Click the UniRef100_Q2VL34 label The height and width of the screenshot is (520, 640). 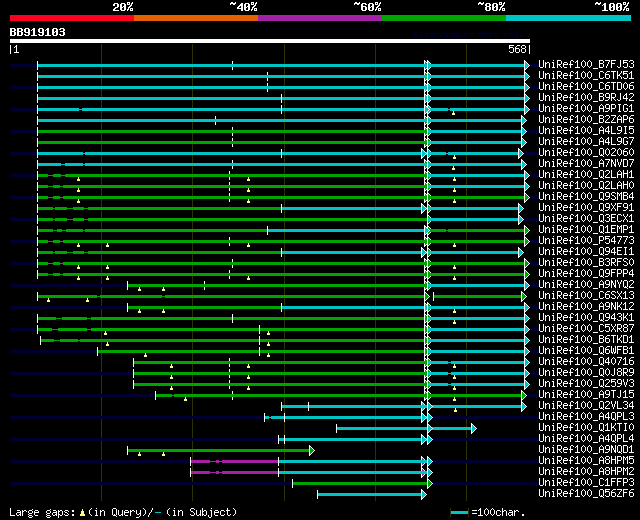586,406
